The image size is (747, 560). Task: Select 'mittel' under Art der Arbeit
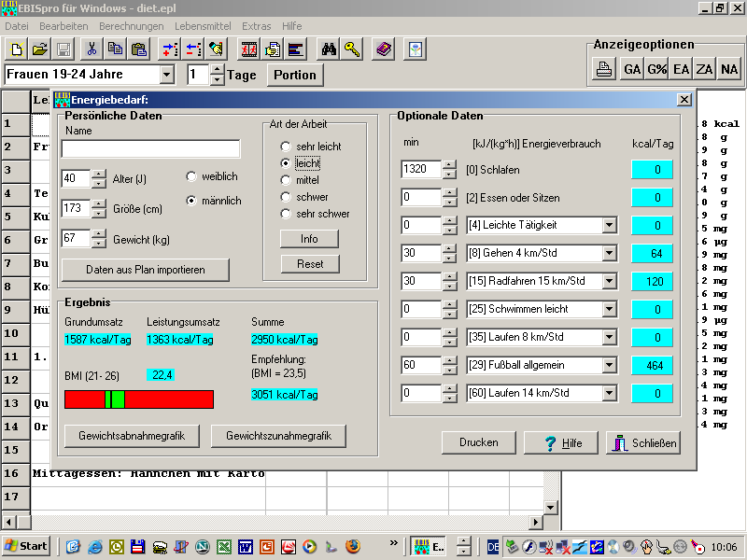(x=286, y=180)
